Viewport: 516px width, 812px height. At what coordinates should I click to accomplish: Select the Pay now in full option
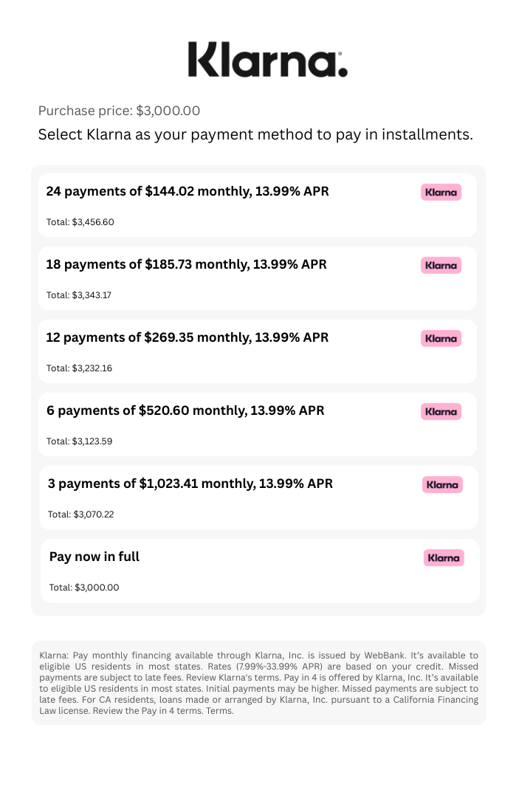point(260,570)
